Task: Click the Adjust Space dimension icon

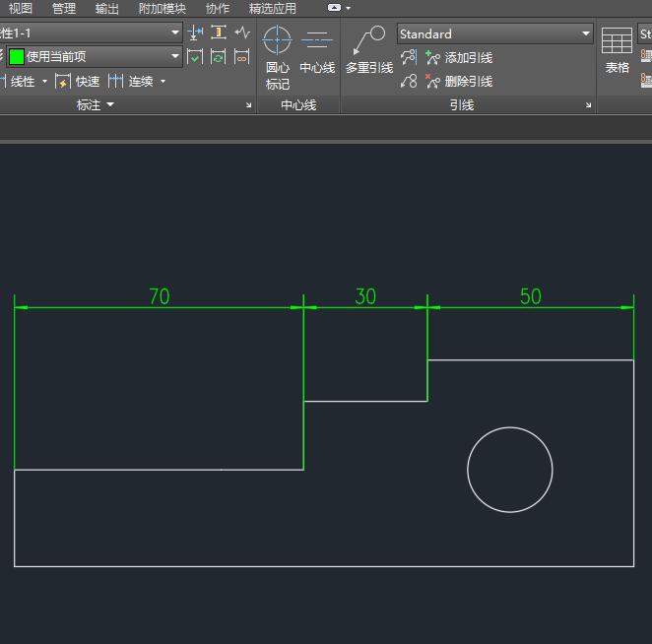Action: 219,32
